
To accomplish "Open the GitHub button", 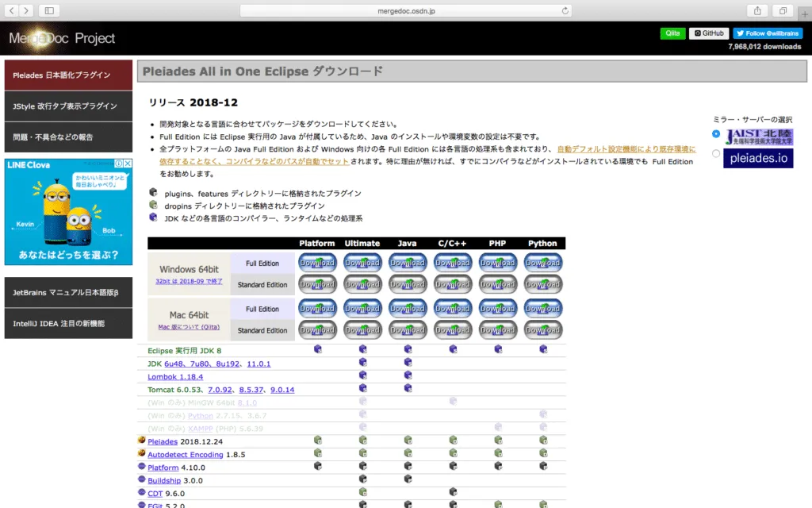I will point(709,33).
